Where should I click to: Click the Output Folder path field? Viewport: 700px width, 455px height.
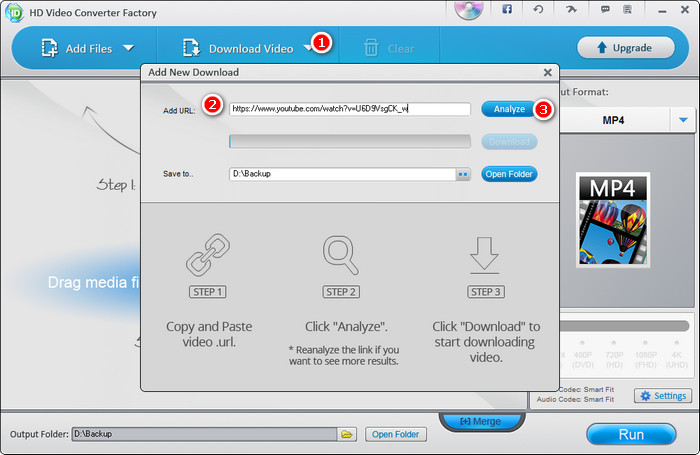(204, 434)
